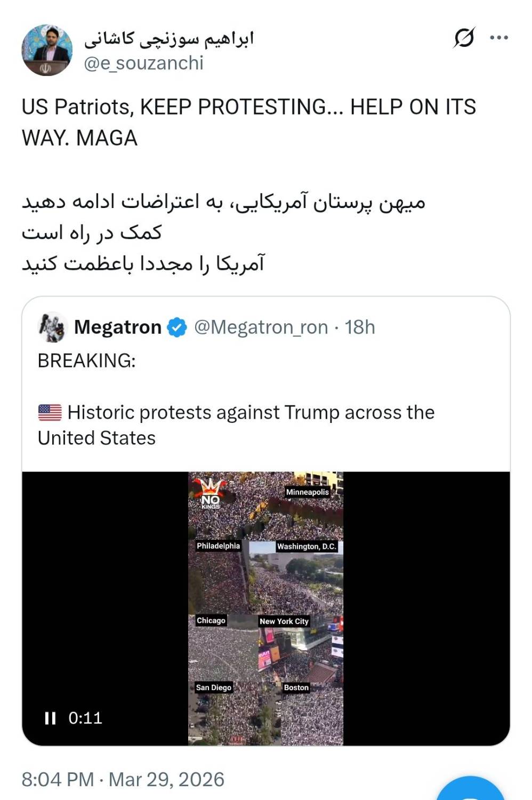Screen dimensions: 532x800
Task: Open the @e_souzanchi handle link
Action: coord(144,63)
